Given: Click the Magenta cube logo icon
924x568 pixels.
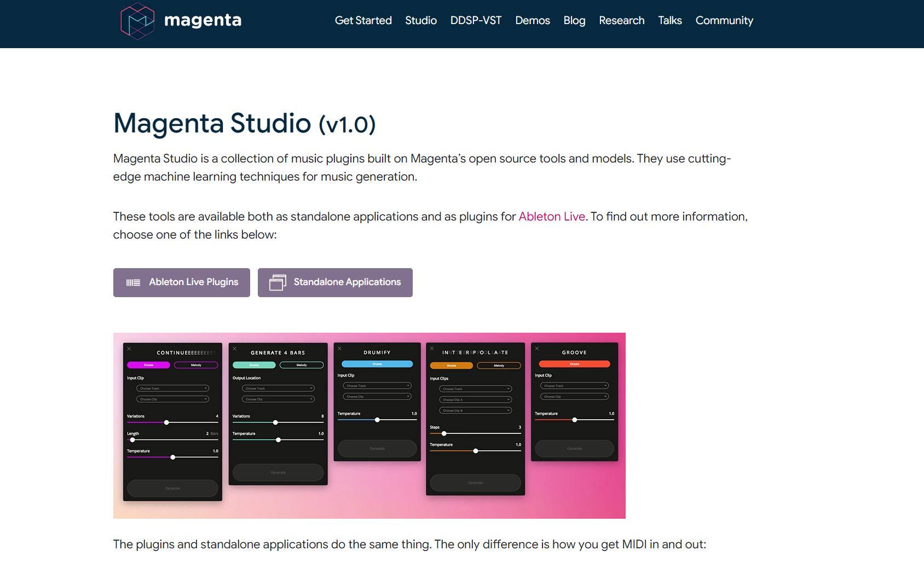Looking at the screenshot, I should point(137,21).
